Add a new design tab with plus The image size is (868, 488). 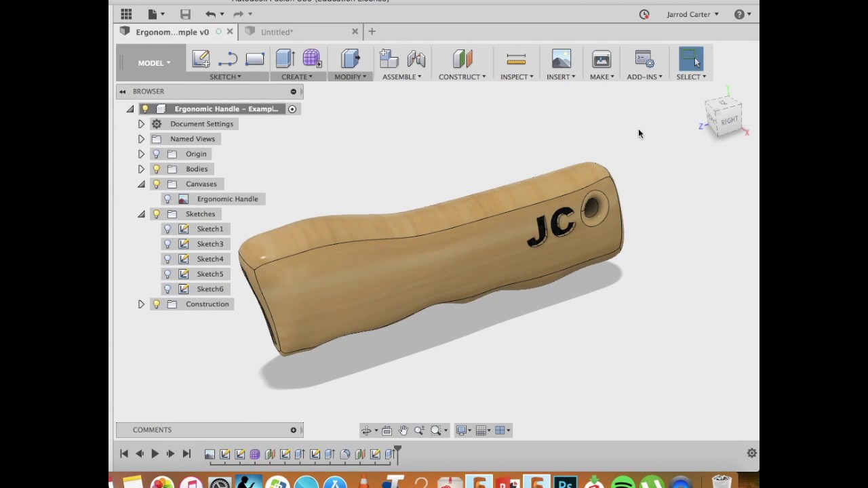click(x=372, y=31)
